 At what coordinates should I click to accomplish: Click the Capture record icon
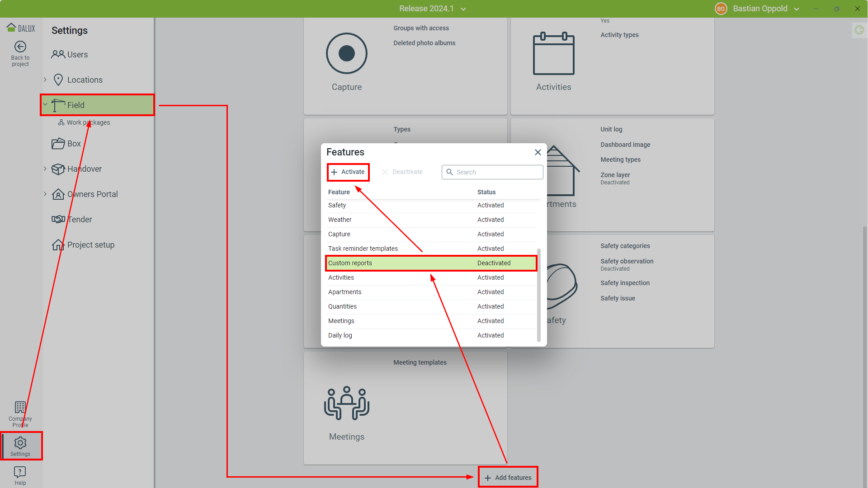[x=346, y=53]
